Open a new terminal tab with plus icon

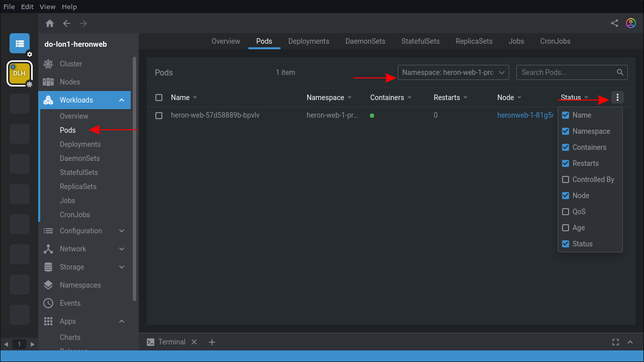[x=212, y=342]
